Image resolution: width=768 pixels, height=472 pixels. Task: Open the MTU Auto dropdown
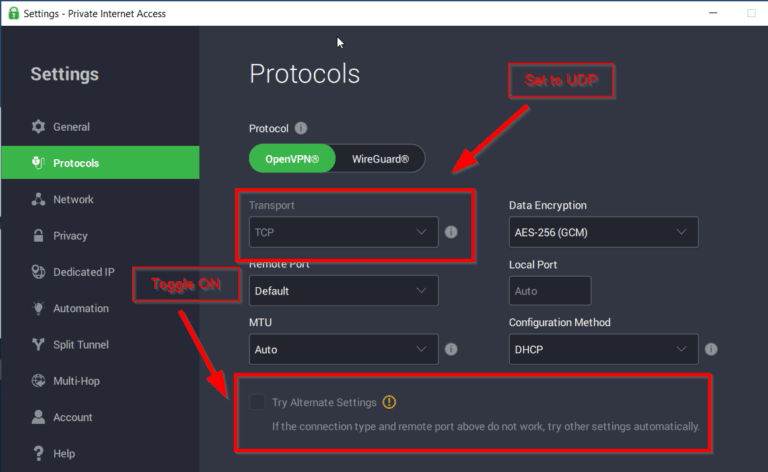coord(343,349)
